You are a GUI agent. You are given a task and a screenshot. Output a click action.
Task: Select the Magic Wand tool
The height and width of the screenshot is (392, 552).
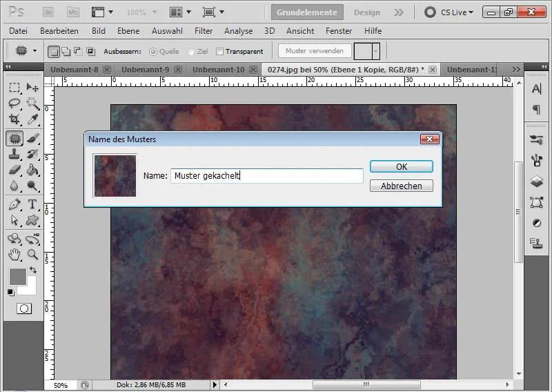[32, 104]
